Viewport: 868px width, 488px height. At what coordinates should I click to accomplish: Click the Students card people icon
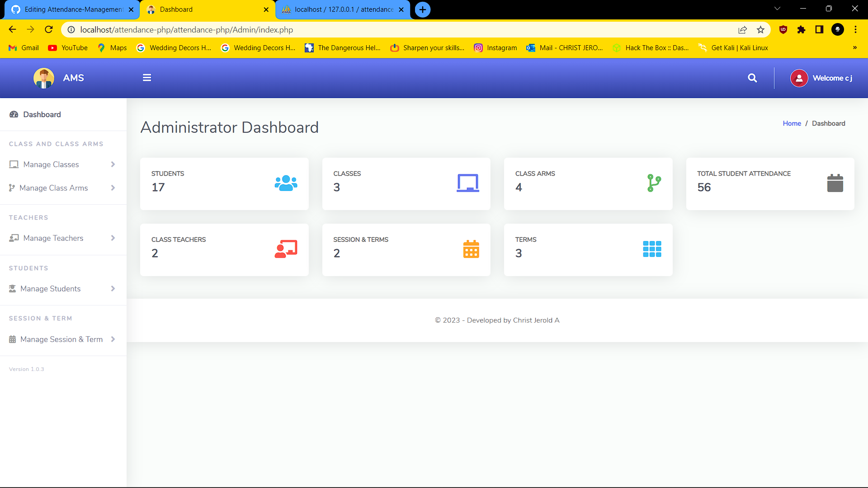point(285,183)
